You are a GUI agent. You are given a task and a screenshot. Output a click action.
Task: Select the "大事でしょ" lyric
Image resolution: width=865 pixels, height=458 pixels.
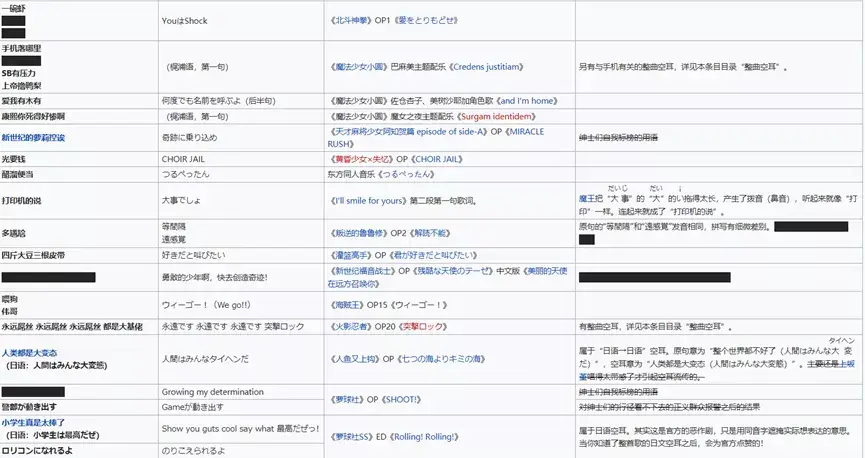point(181,201)
